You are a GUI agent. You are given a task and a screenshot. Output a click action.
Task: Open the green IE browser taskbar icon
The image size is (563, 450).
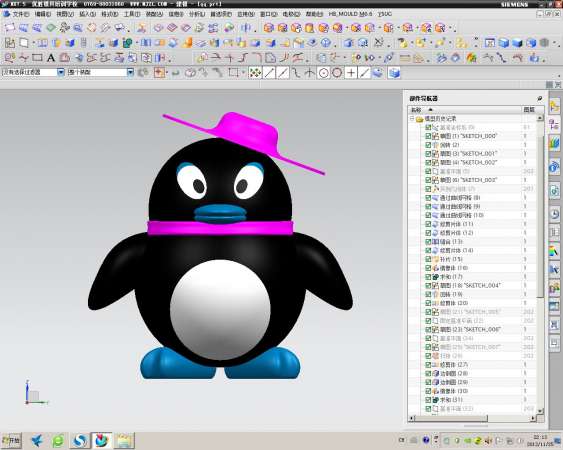pyautogui.click(x=58, y=441)
